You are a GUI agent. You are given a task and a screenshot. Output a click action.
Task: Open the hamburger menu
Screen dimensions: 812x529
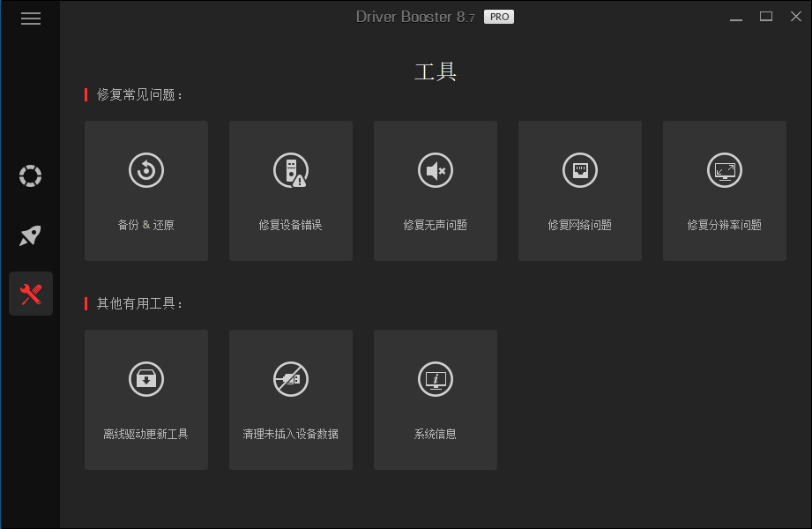(31, 18)
